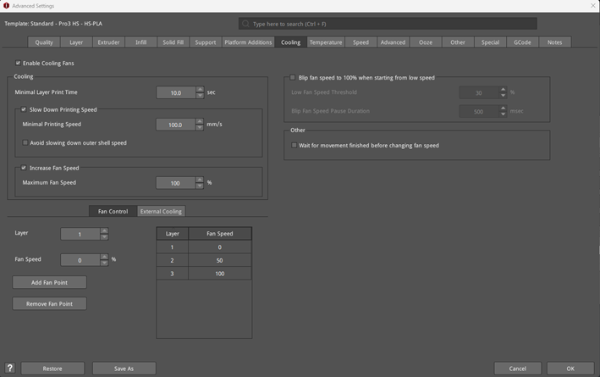Open the Ooze tab
This screenshot has width=600, height=377.
pos(426,42)
